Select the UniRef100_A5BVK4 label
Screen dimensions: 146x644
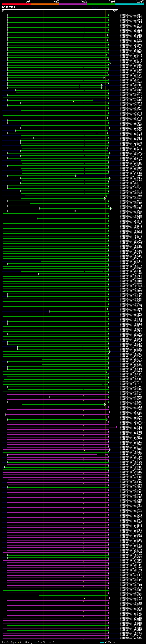[x=131, y=324]
